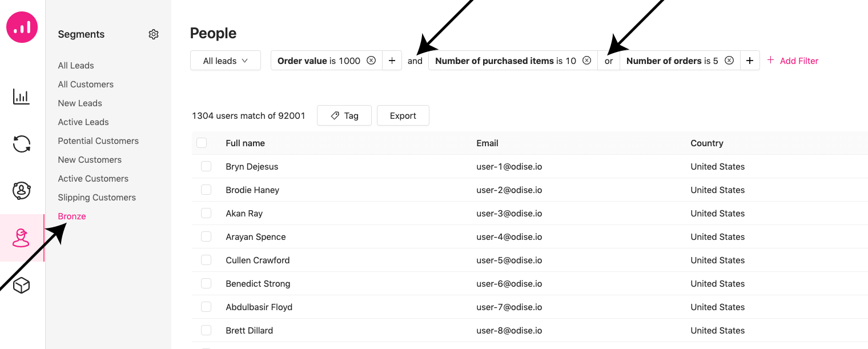Screen dimensions: 868x349
Task: Check the Cullen Crawford row checkbox
Action: click(206, 260)
